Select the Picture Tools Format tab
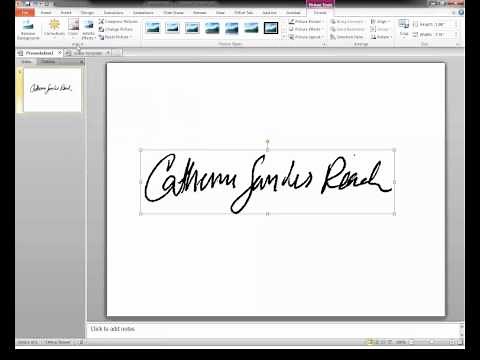The width and height of the screenshot is (480, 360). pyautogui.click(x=320, y=13)
